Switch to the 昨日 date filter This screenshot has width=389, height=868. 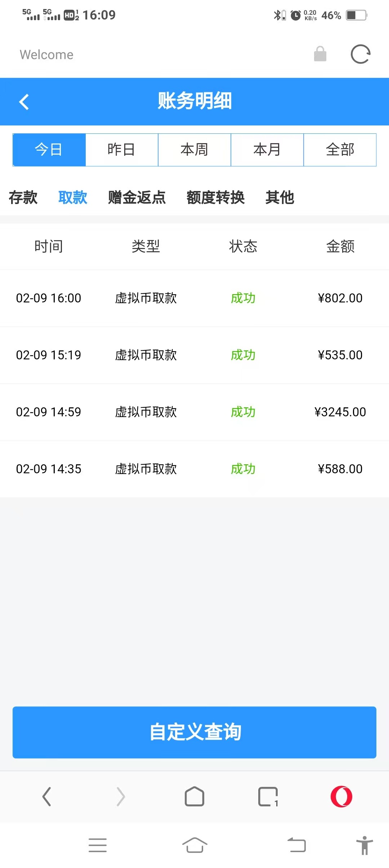(122, 150)
